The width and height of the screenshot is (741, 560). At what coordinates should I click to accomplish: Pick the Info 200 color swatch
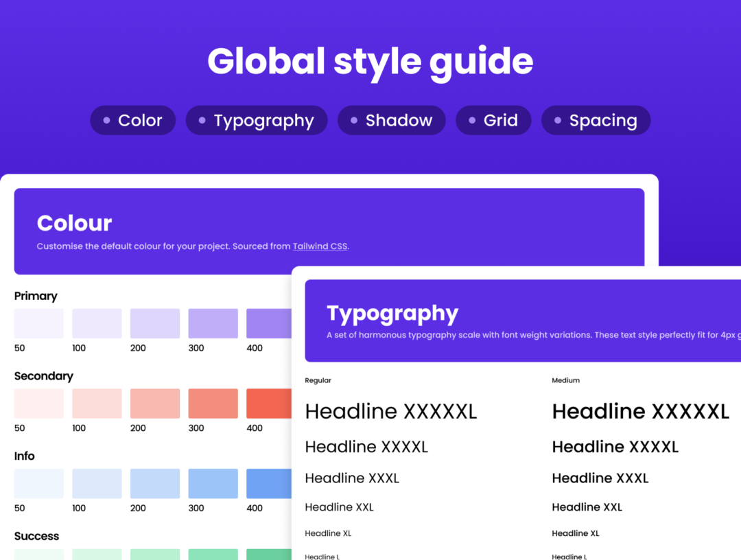[x=155, y=483]
